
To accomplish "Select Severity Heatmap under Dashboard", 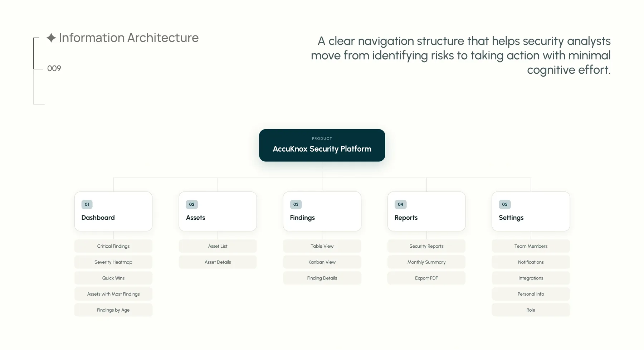I will [113, 262].
